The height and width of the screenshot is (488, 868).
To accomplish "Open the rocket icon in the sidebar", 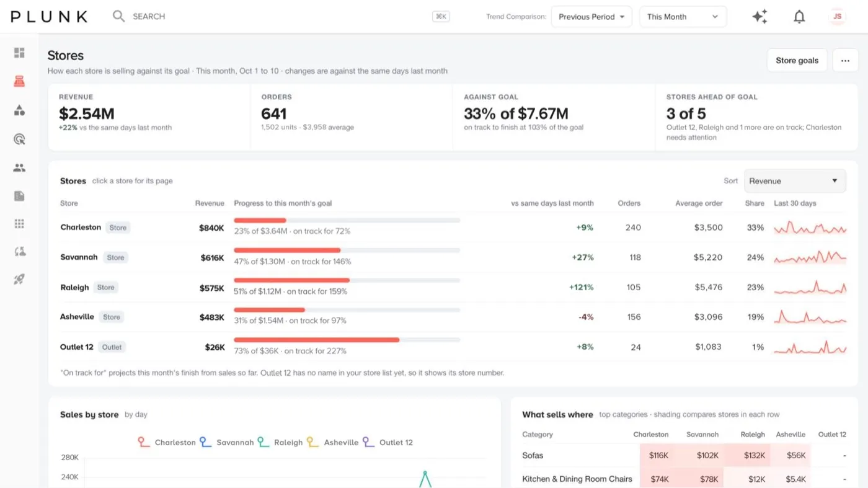I will 19,280.
